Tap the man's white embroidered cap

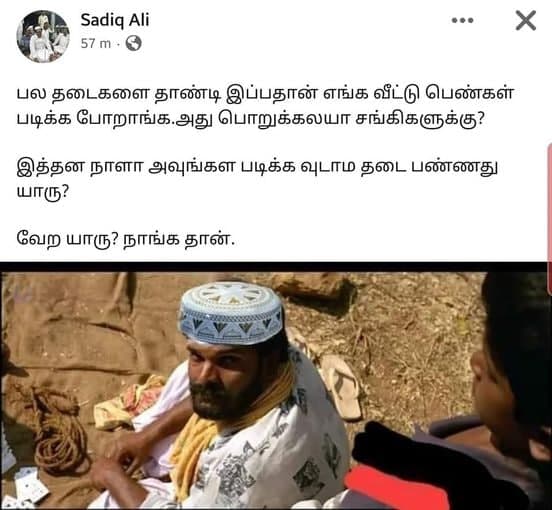[231, 313]
